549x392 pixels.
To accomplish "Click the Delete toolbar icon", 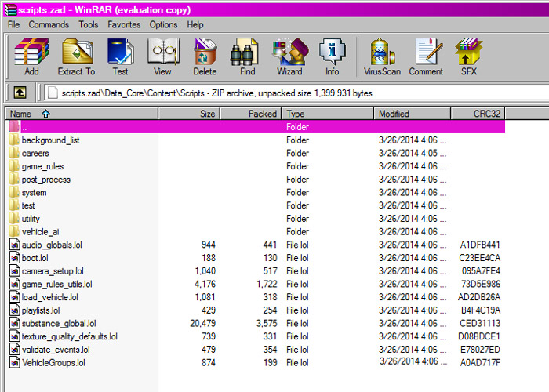I will (x=205, y=57).
